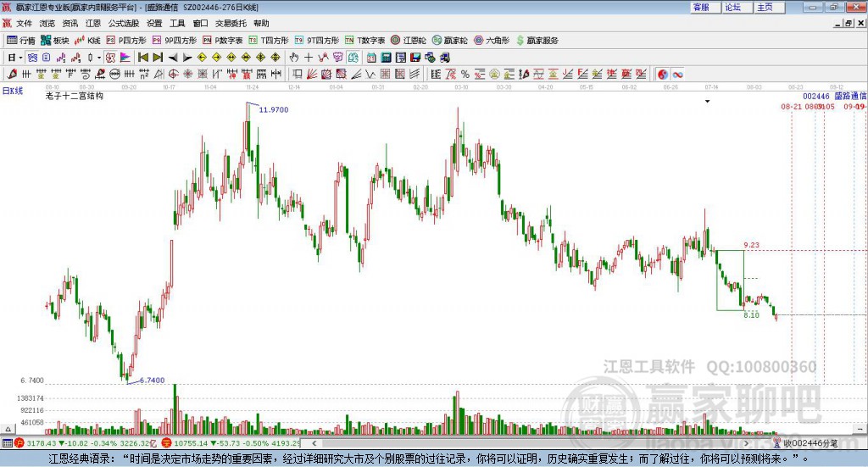868x467 pixels.
Task: Jump to first bar with skip-to-start icon
Action: tap(142, 58)
